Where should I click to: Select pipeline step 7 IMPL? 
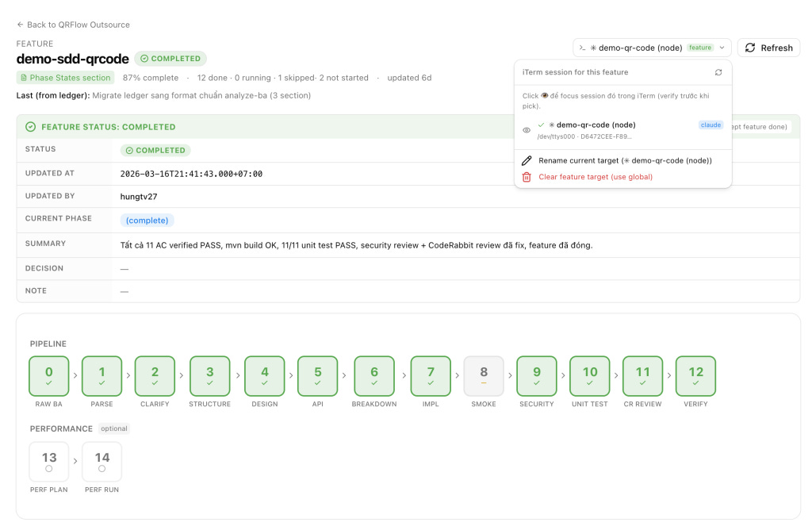point(431,376)
